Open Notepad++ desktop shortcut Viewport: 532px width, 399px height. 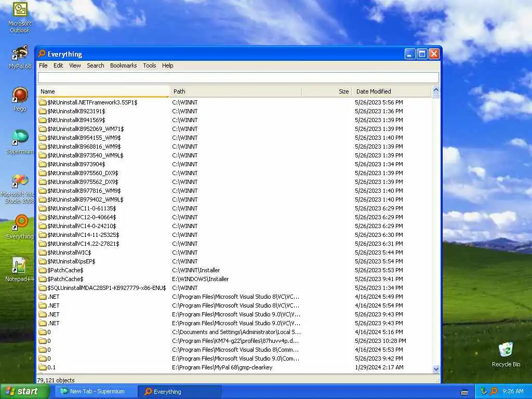20,270
